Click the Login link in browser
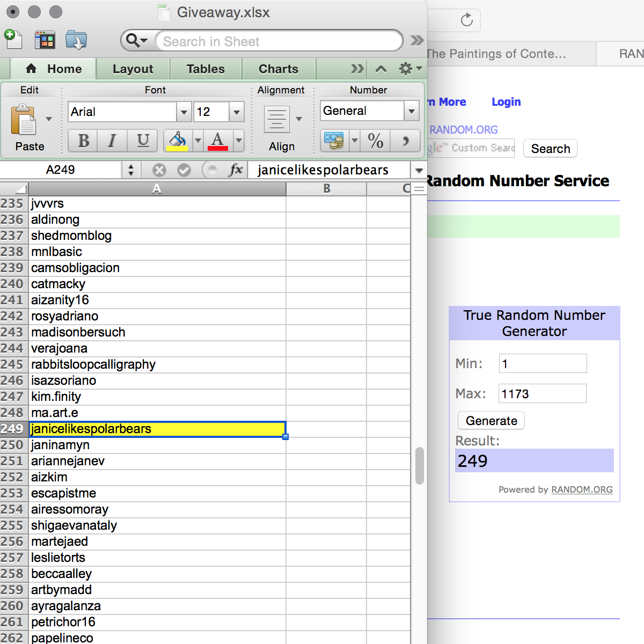The width and height of the screenshot is (644, 644). 506,102
